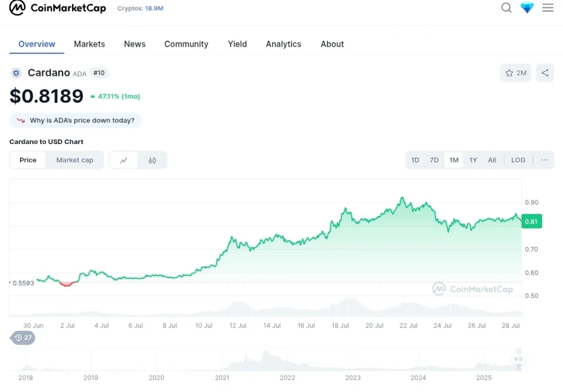Click the 2018 label on timeline

[x=25, y=378]
